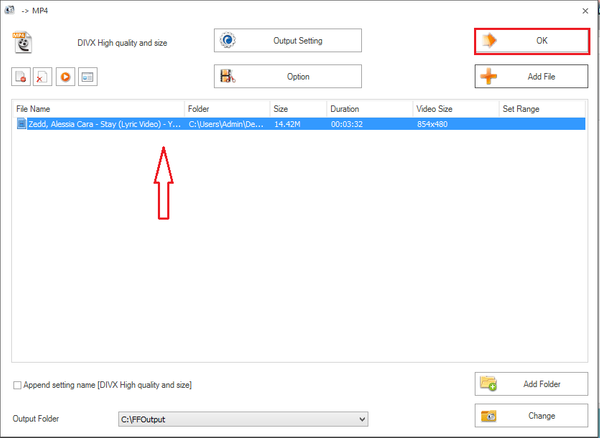The image size is (600, 438).
Task: Open the media file info icon
Action: 87,77
